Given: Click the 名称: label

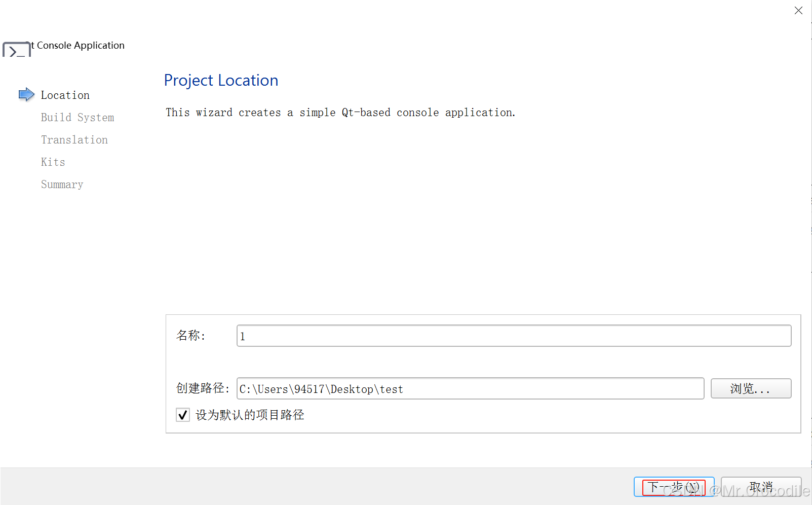Looking at the screenshot, I should click(x=191, y=336).
